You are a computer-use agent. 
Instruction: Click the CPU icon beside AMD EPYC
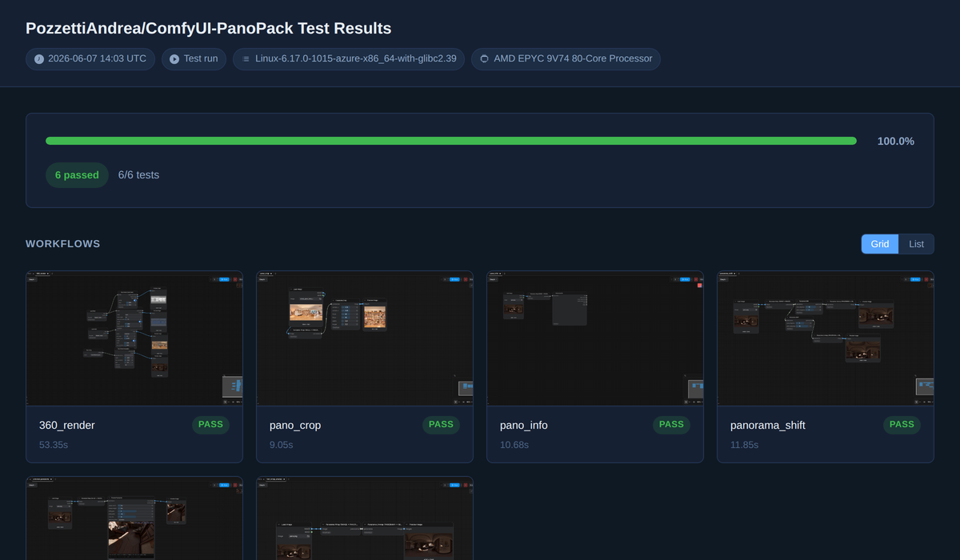point(485,59)
